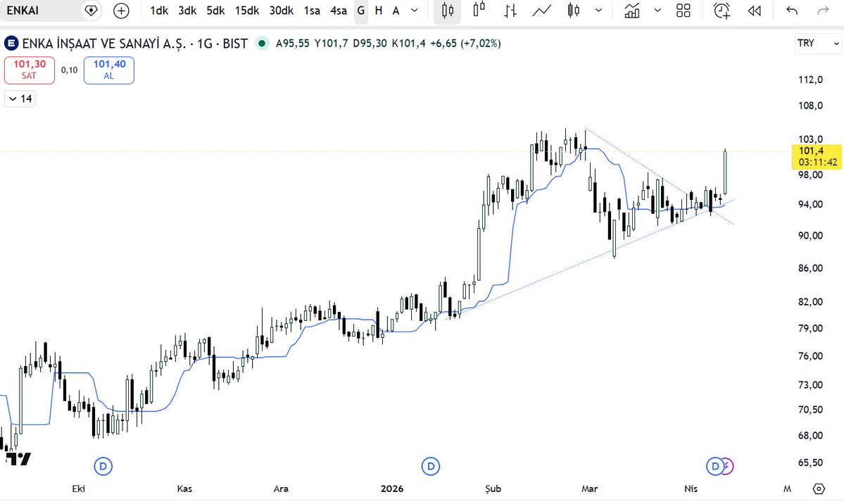Open the dividend D marker near 2026
The width and height of the screenshot is (844, 504).
pyautogui.click(x=431, y=466)
